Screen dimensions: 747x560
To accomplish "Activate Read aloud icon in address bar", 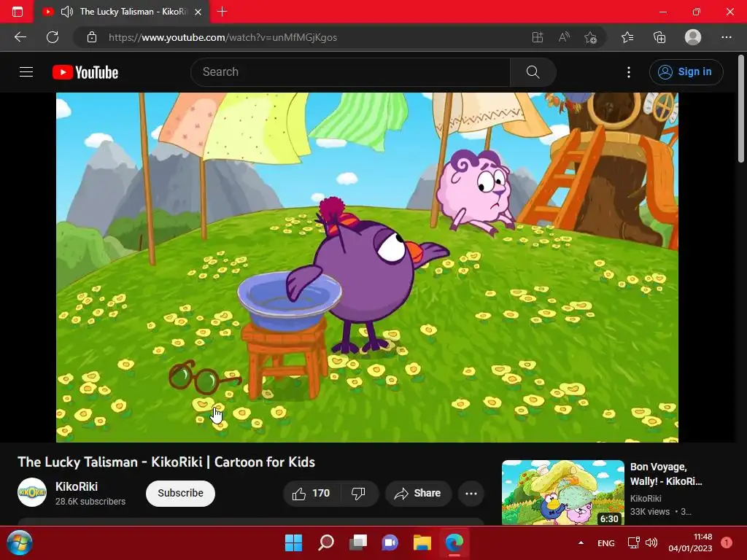I will (564, 37).
